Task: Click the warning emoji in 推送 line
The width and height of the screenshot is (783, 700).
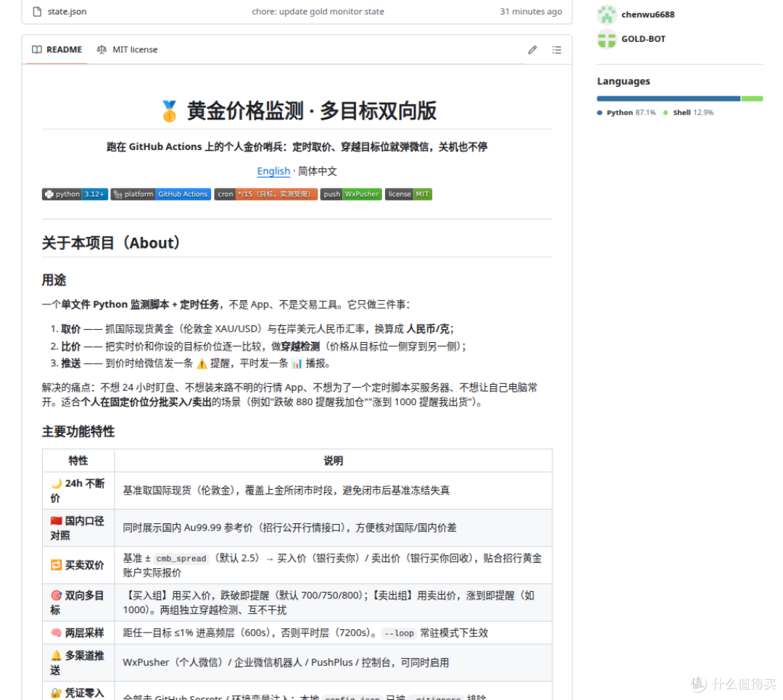Action: pos(202,364)
